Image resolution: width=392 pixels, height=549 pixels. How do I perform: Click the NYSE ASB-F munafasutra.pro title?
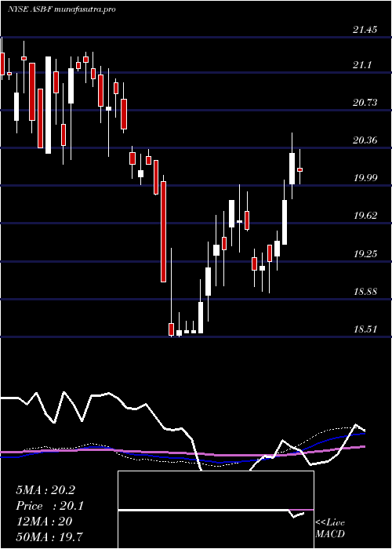tap(62, 9)
